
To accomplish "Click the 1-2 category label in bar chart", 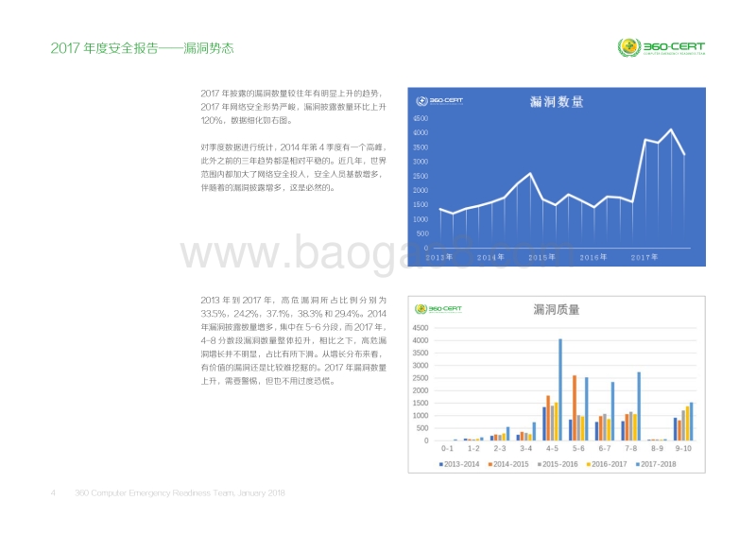I will coord(473,449).
